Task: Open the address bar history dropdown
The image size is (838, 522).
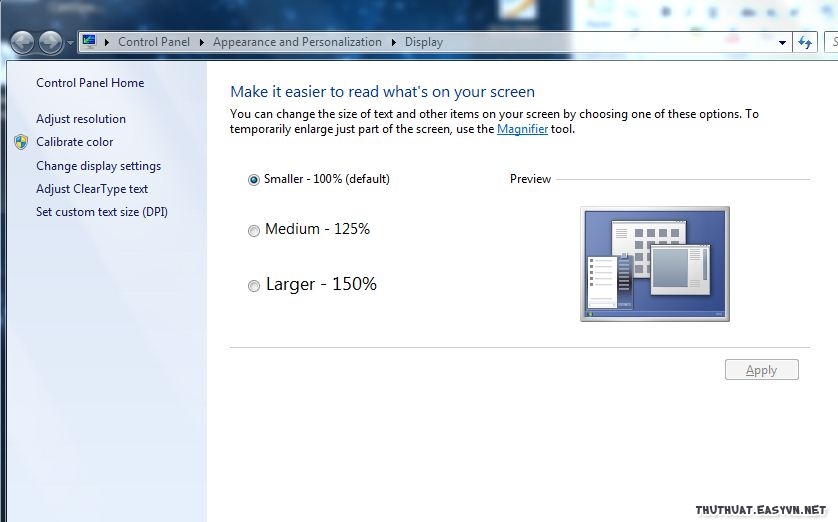Action: click(782, 43)
